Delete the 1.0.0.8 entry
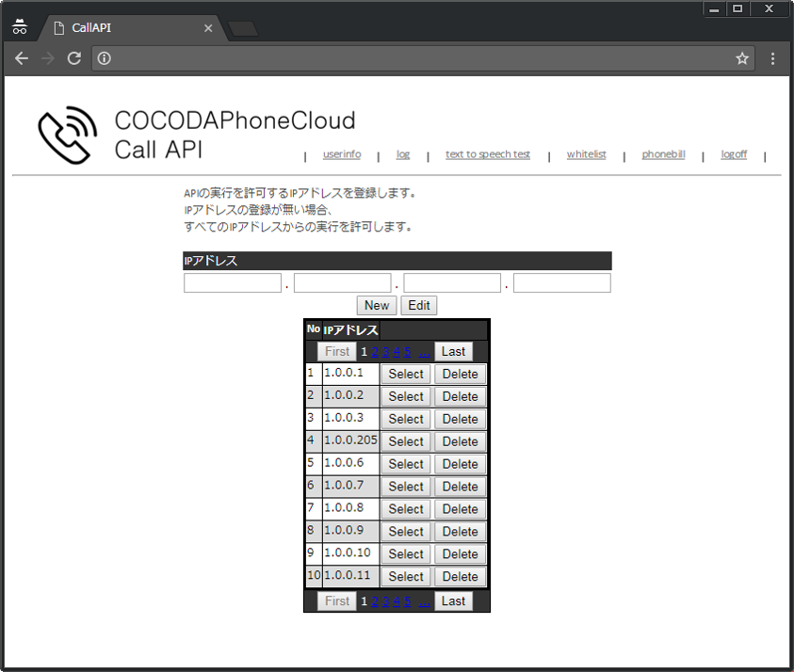The width and height of the screenshot is (794, 672). point(460,509)
